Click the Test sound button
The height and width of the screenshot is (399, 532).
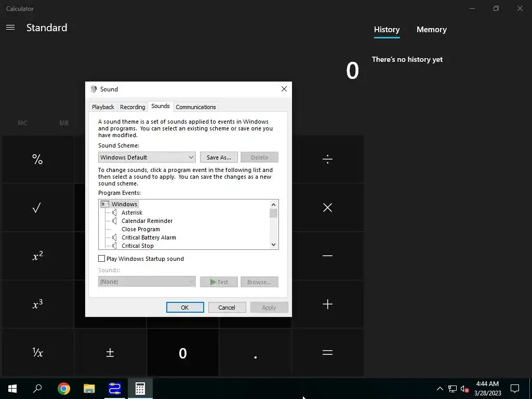tap(219, 282)
